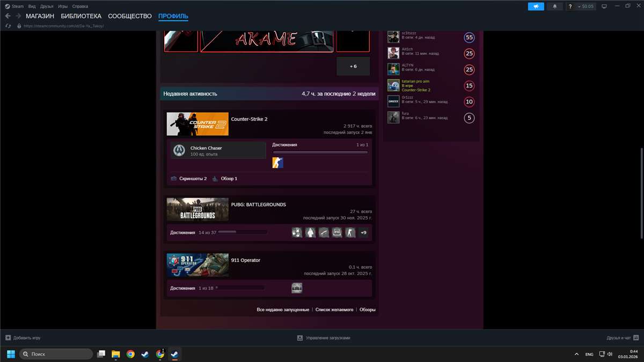The image size is (644, 362).
Task: Open the Друзья и чат panel
Action: point(622,338)
